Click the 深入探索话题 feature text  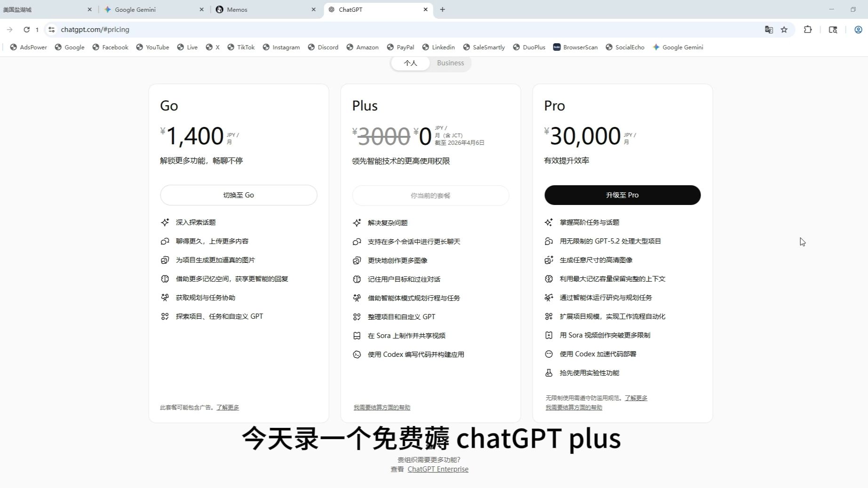(196, 222)
